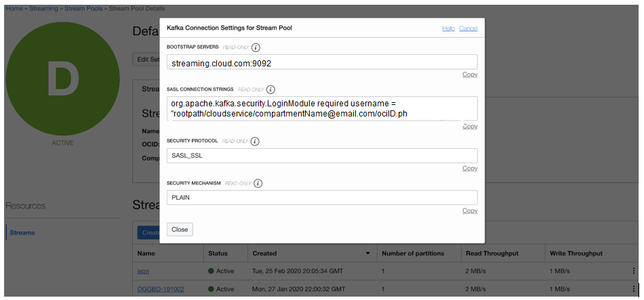Open the Help link in dialog
The image size is (644, 300).
(449, 28)
